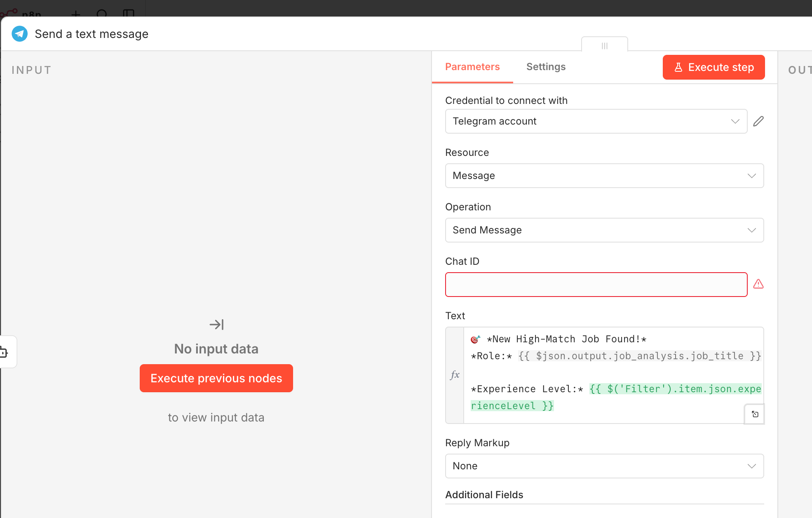Click the panel drag handle above Parameters
The image size is (812, 518).
point(604,45)
